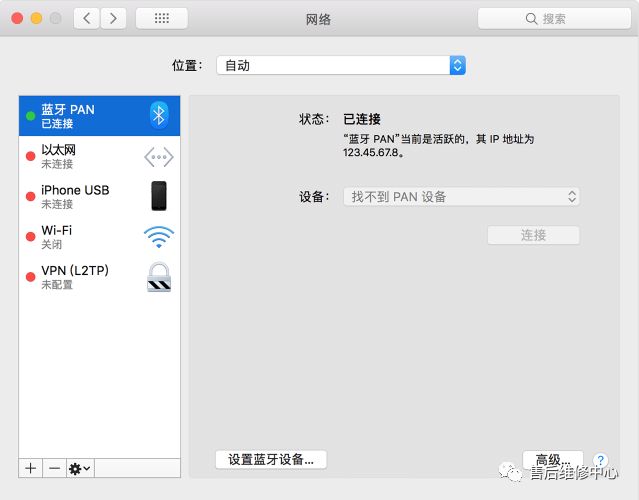Click the 未配置 label under VPN

pyautogui.click(x=57, y=285)
